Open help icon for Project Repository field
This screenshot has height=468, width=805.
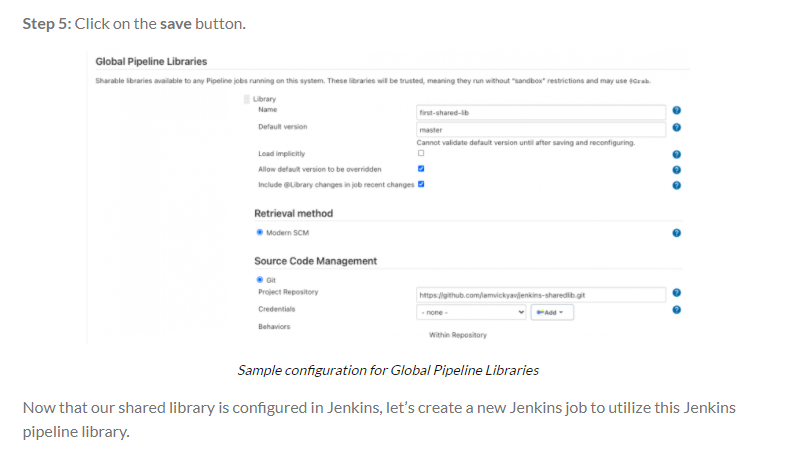tap(676, 292)
